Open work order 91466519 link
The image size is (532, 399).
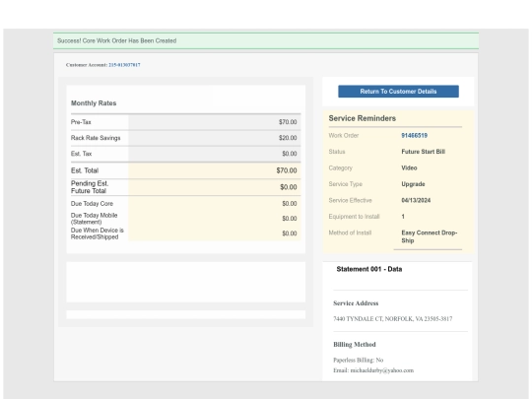(414, 135)
